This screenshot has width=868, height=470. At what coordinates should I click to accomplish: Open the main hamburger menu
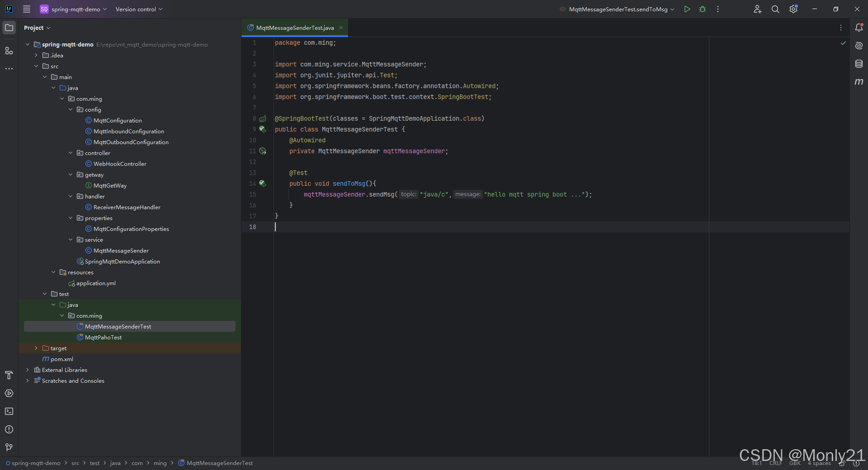[27, 9]
